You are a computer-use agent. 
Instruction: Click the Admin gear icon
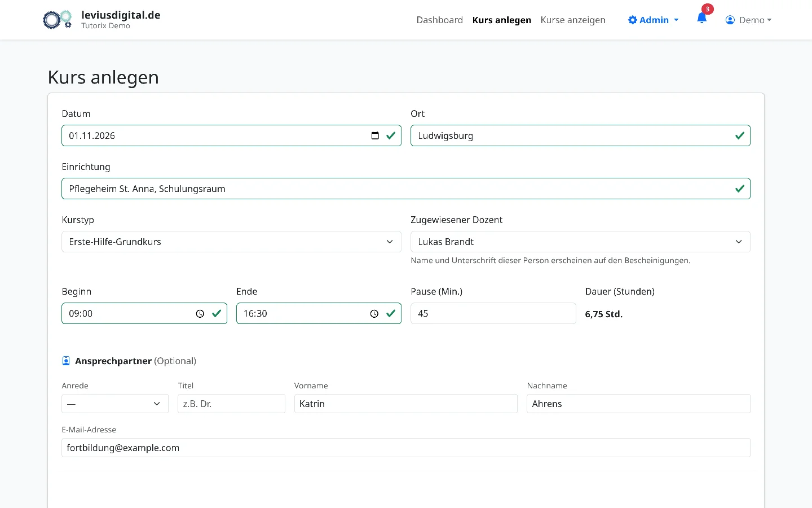click(633, 20)
